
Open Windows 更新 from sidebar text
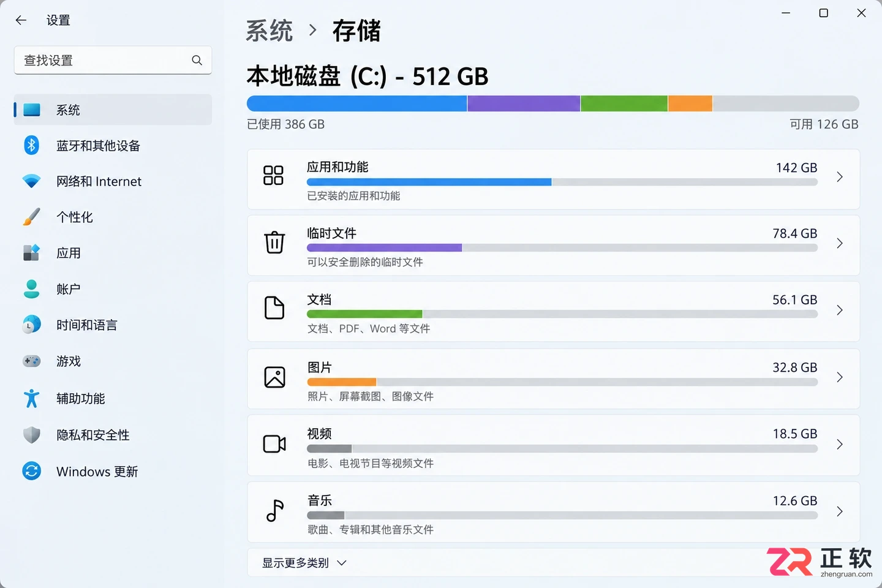tap(97, 471)
